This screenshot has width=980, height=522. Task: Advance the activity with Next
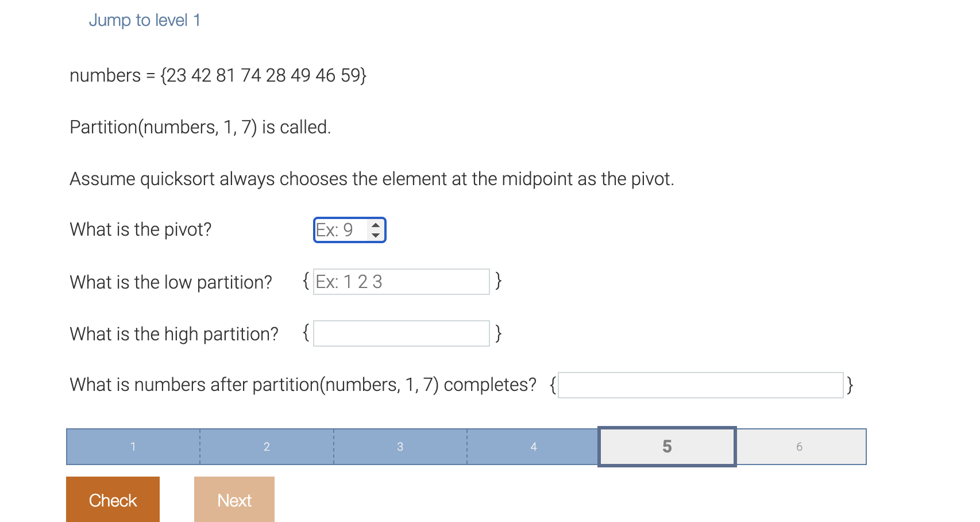[x=234, y=499]
